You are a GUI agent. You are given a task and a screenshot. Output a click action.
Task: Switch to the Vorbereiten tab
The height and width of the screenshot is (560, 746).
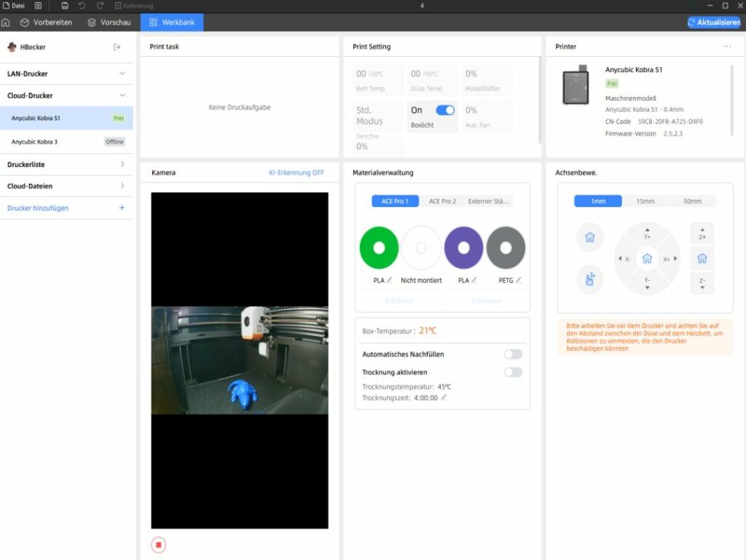click(x=46, y=22)
